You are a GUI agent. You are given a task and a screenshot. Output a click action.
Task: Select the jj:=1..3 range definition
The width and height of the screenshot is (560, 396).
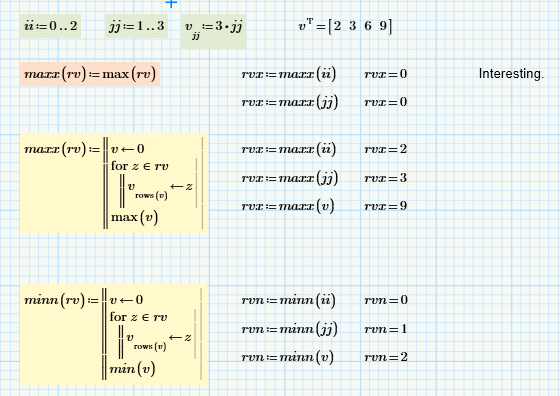(x=136, y=26)
